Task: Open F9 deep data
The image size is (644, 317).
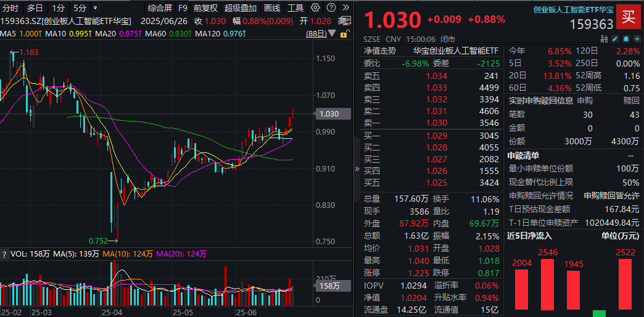Action: [183, 8]
